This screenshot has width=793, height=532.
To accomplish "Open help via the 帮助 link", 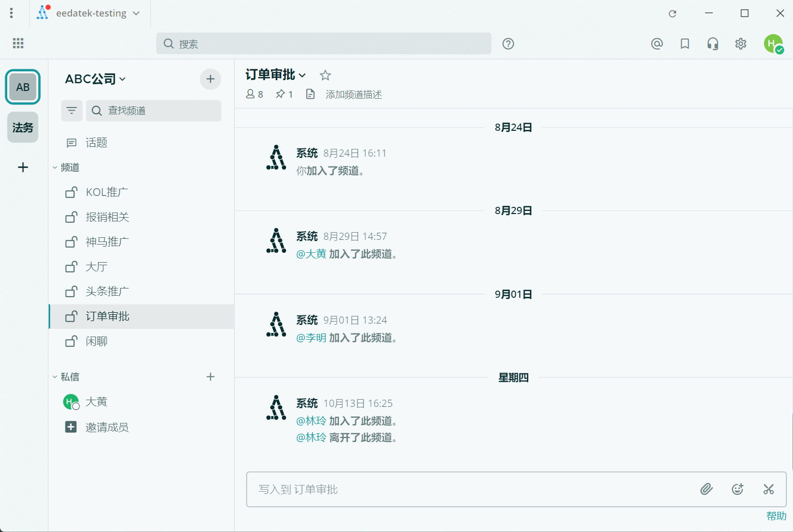I will tap(775, 515).
